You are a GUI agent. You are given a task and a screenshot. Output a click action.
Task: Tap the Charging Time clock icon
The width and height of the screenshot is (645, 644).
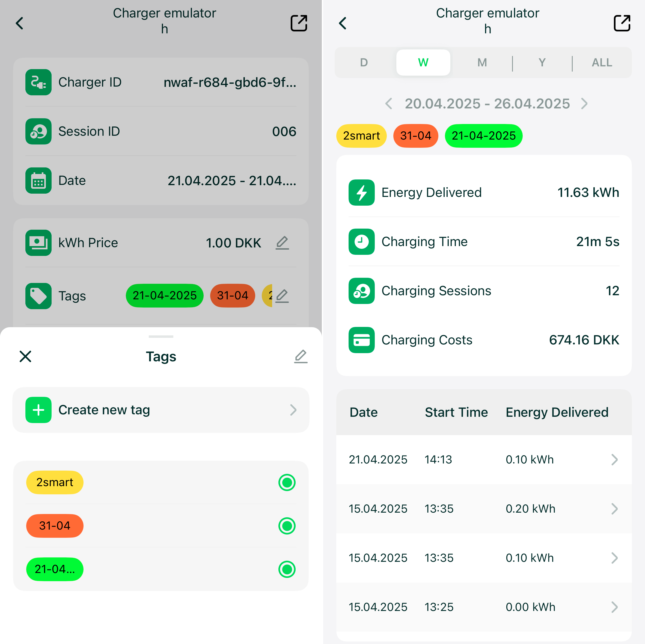pyautogui.click(x=362, y=241)
